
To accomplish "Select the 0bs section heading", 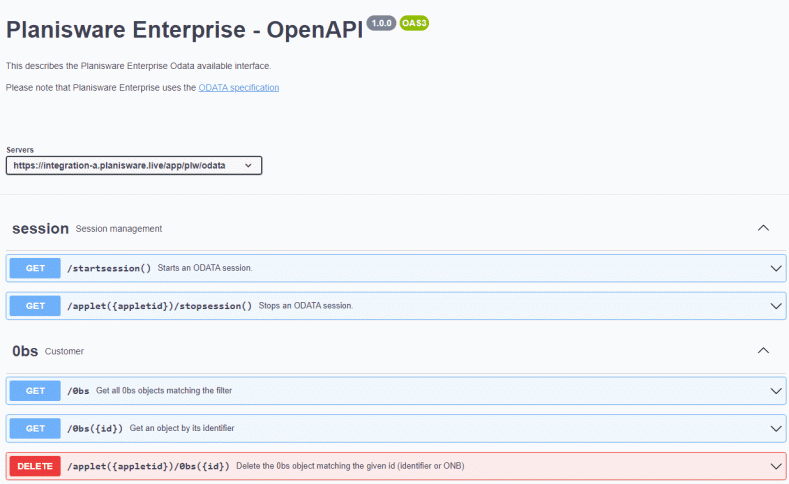I will pyautogui.click(x=25, y=351).
